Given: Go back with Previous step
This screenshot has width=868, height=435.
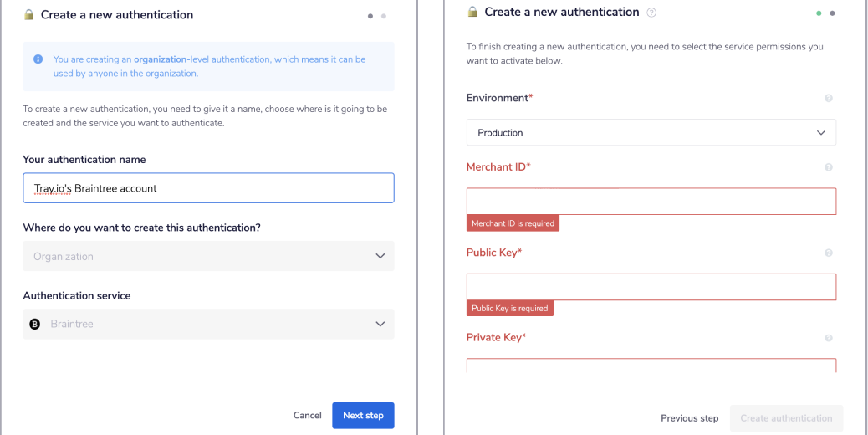Looking at the screenshot, I should (x=689, y=418).
